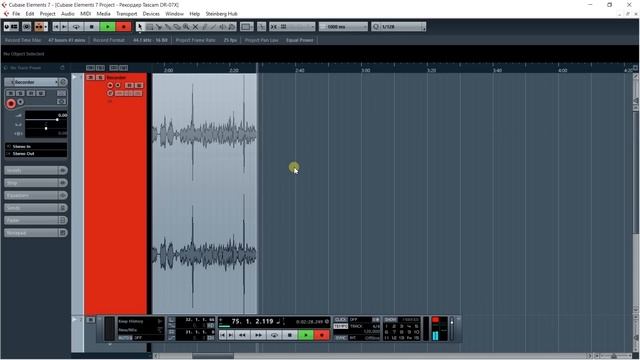Open the Audio menu
640x360 pixels.
click(x=68, y=14)
